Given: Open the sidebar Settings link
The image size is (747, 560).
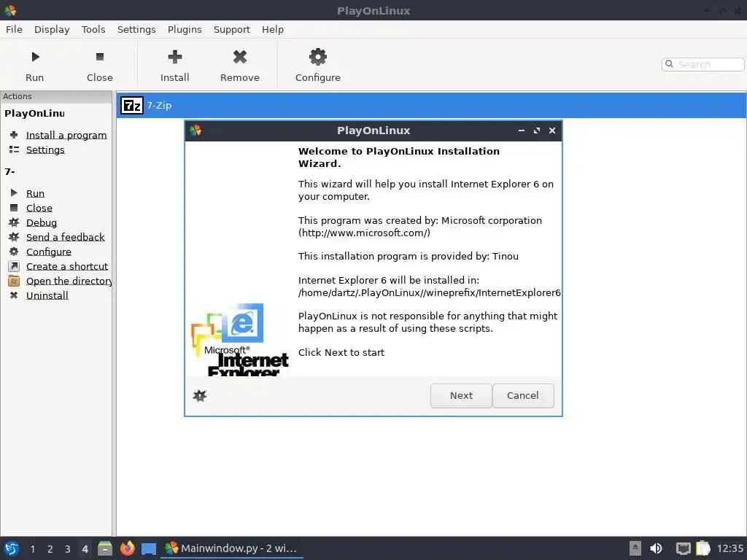Looking at the screenshot, I should [45, 149].
